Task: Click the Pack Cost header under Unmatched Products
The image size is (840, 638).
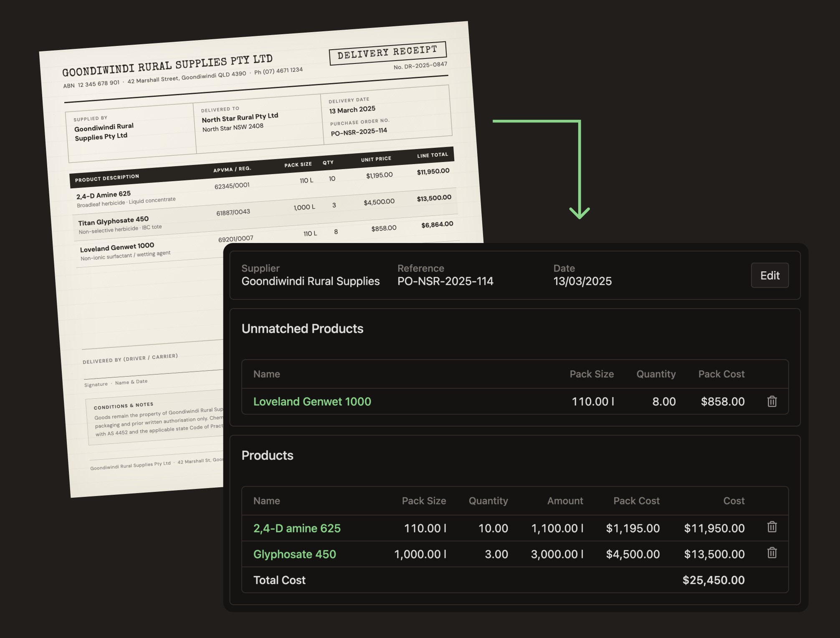Action: tap(721, 374)
